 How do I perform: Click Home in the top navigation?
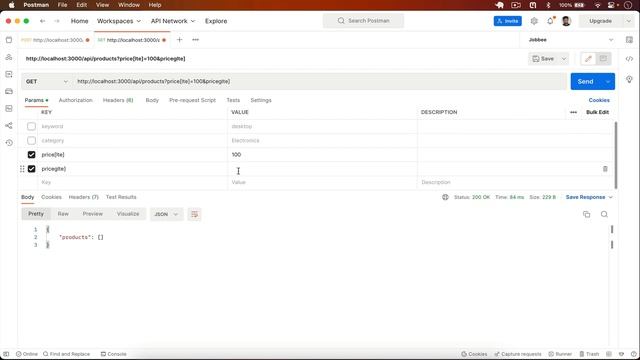click(x=79, y=21)
